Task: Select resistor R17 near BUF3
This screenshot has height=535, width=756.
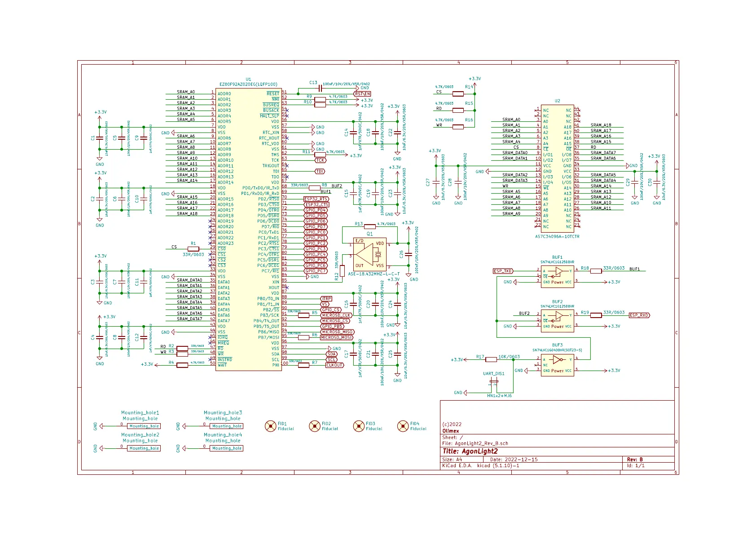Action: click(491, 359)
